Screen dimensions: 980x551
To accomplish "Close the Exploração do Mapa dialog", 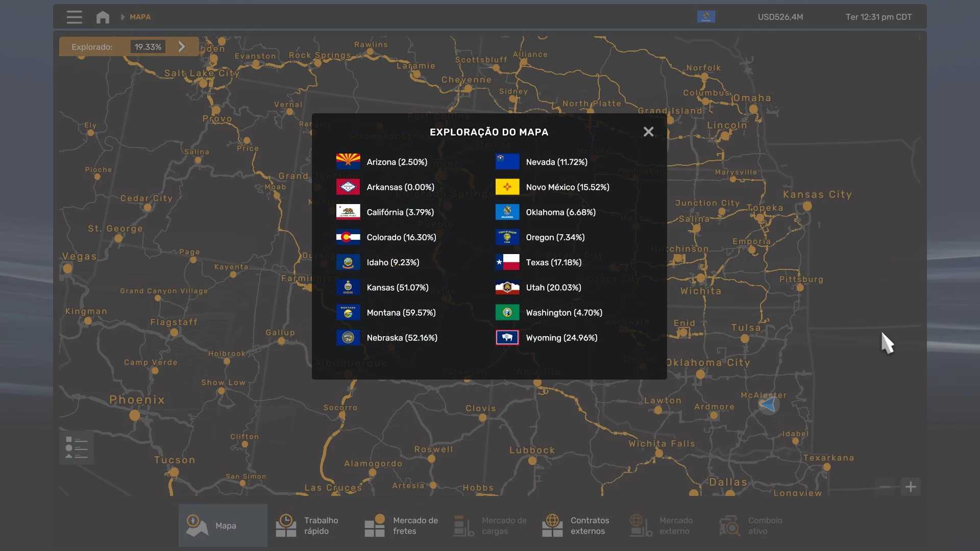I will point(648,132).
